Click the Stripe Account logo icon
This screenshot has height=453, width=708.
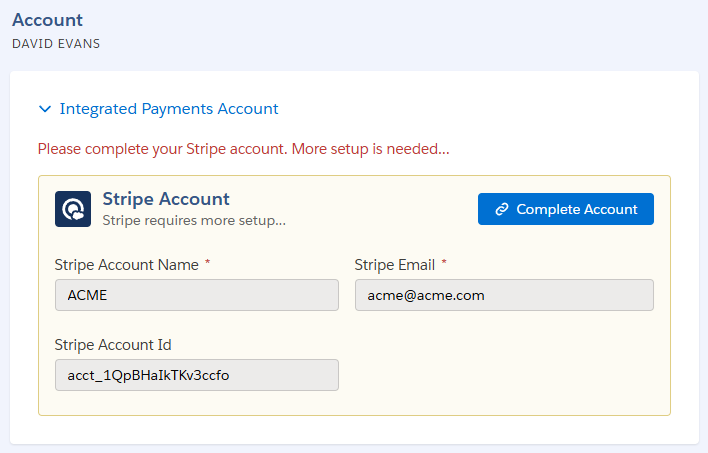click(x=73, y=209)
